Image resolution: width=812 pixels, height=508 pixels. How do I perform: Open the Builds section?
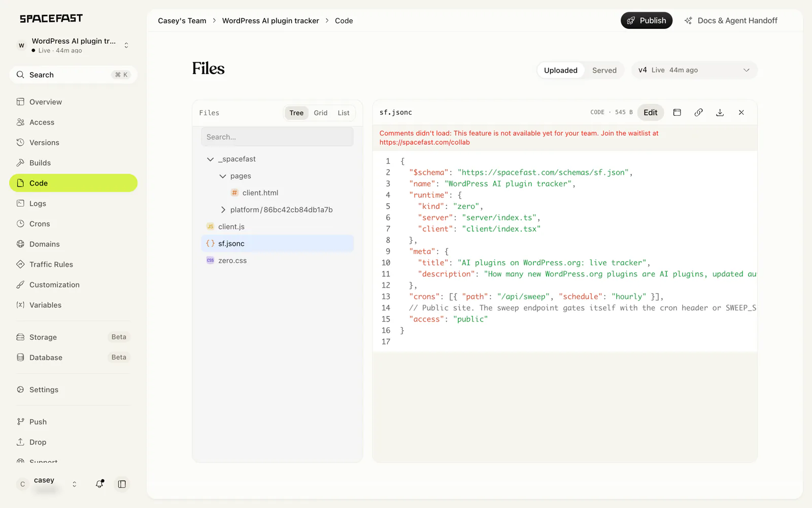[x=73, y=163]
